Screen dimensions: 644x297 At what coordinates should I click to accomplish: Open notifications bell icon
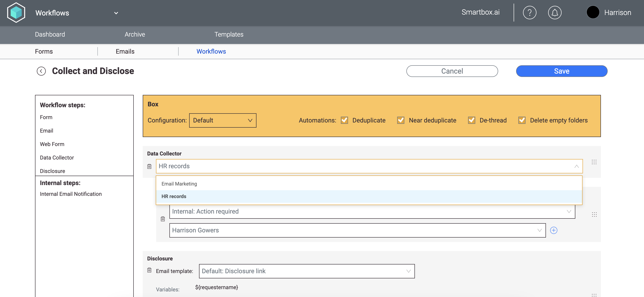coord(554,13)
